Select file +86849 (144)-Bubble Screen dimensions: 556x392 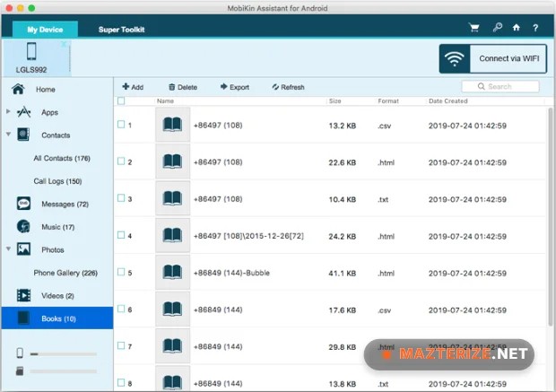[231, 273]
